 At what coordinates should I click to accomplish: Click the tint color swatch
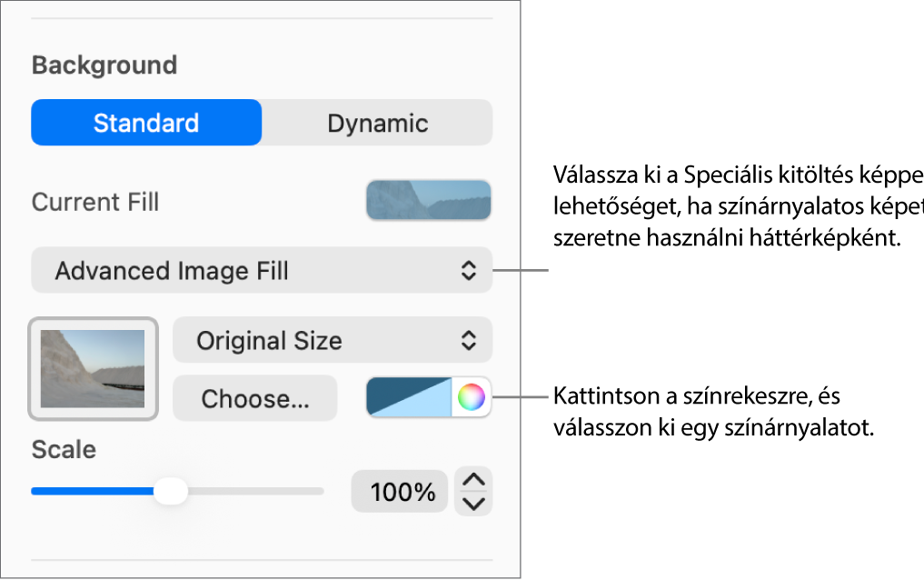click(409, 397)
